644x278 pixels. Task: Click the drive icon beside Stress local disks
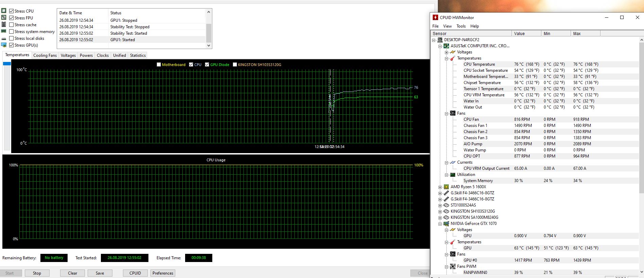(x=4, y=38)
